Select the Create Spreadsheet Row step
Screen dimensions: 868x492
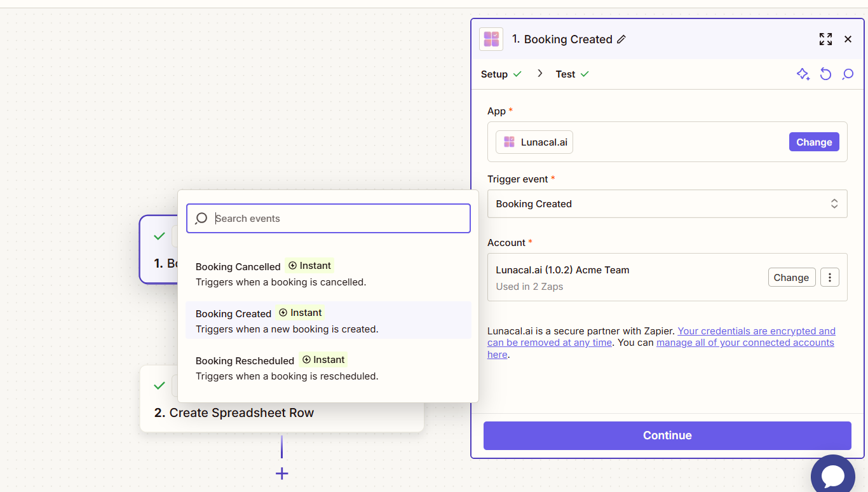pyautogui.click(x=281, y=413)
